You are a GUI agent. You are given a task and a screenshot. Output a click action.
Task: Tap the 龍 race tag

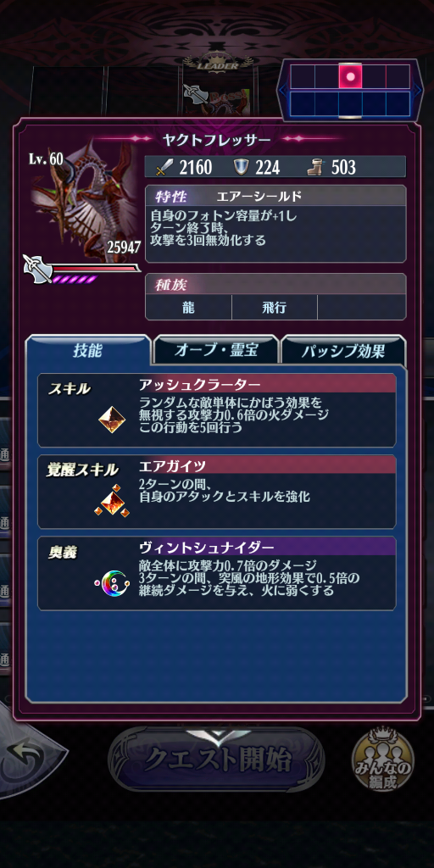coord(188,307)
